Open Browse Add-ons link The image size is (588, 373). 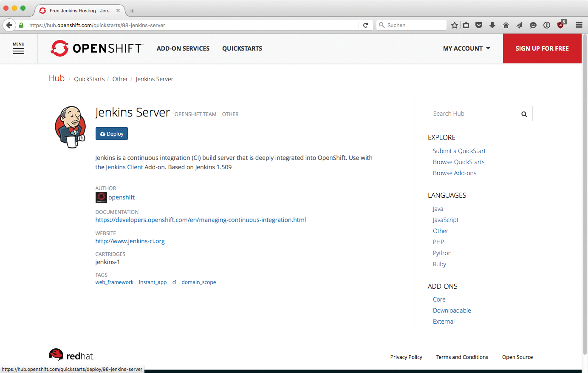coord(455,173)
